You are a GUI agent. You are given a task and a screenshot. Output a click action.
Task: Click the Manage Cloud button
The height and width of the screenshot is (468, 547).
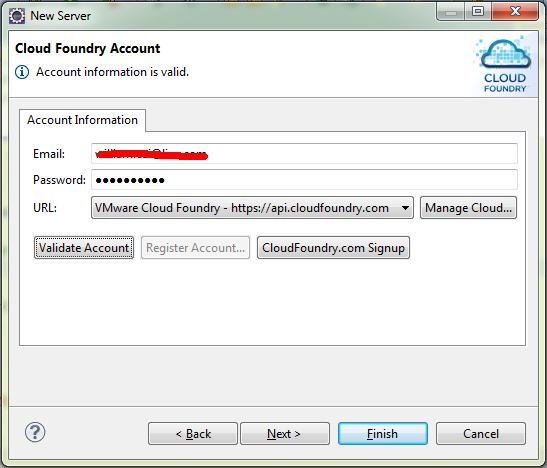468,208
